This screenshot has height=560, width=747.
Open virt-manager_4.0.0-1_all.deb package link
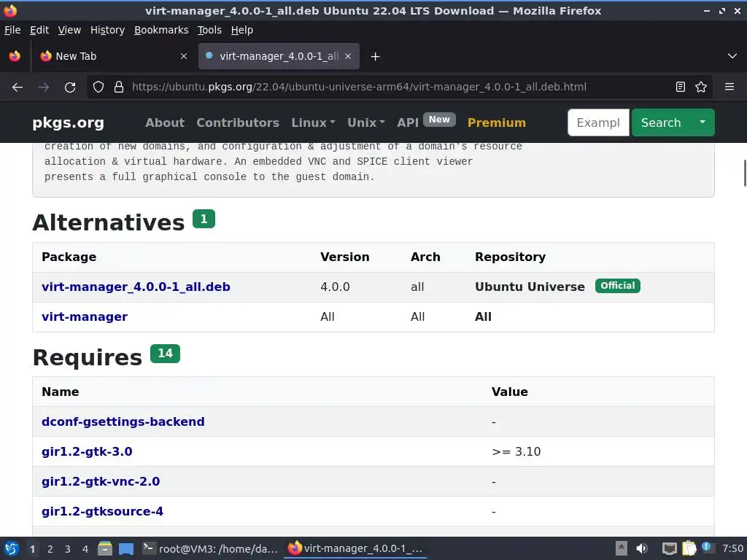136,287
